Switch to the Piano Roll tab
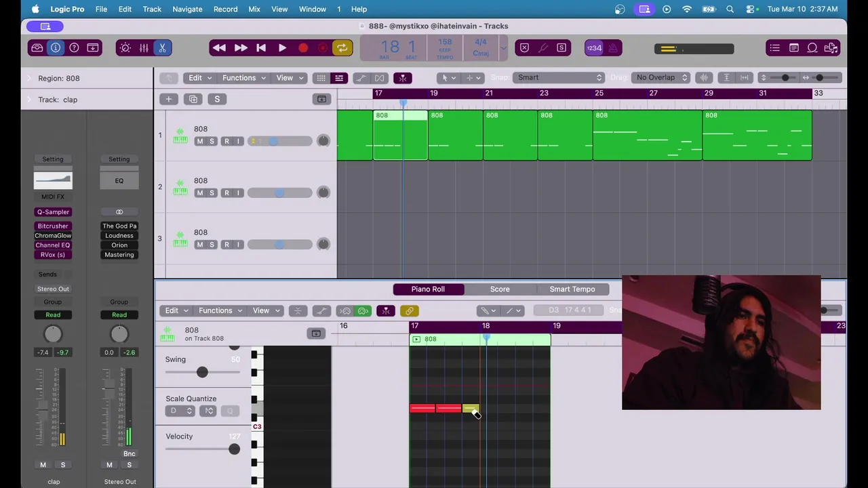Image resolution: width=868 pixels, height=488 pixels. 428,289
